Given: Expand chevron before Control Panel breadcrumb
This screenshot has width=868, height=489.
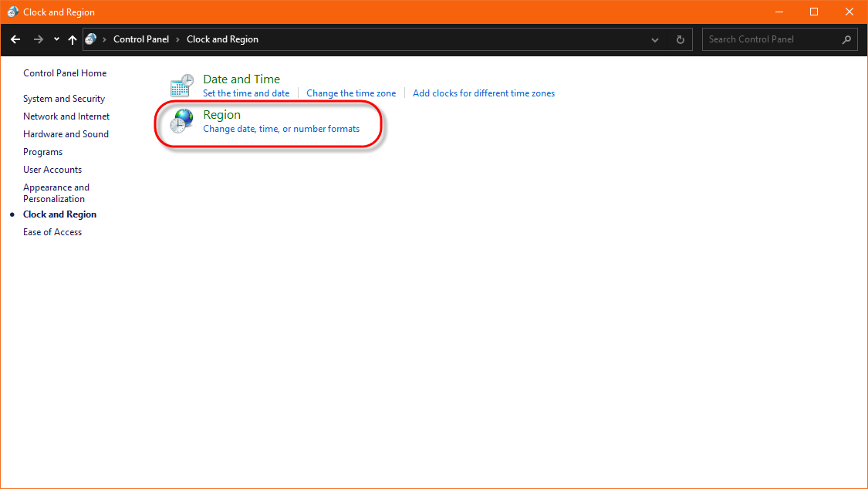Looking at the screenshot, I should pos(104,40).
